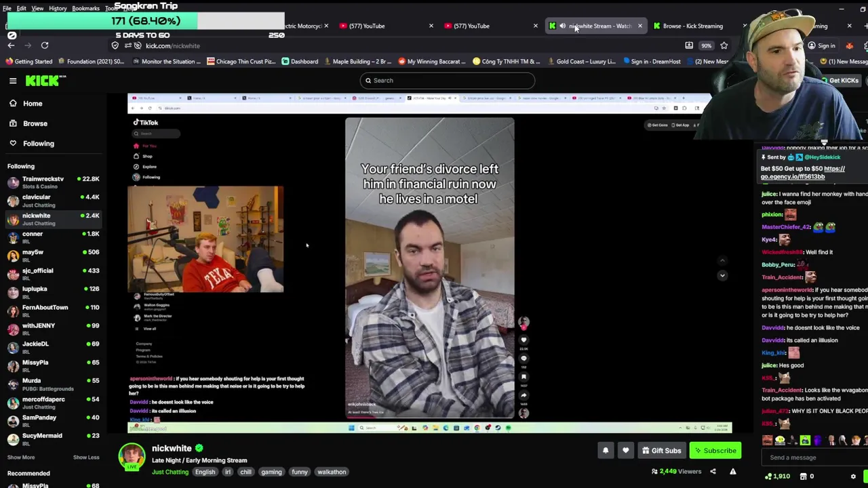
Task: Subscribe to nickwhite channel
Action: (715, 451)
